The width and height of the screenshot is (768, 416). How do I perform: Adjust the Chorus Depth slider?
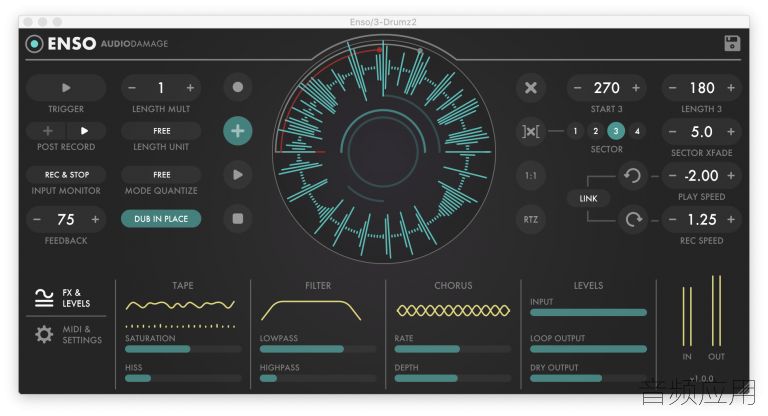tap(453, 378)
